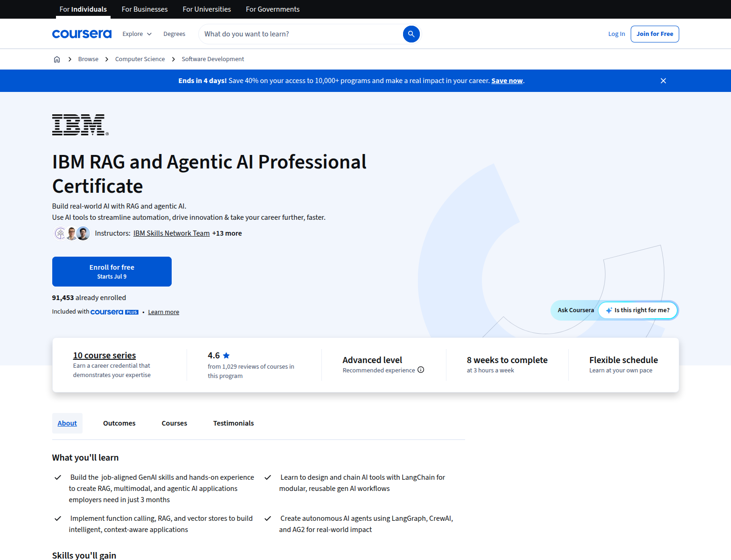Click the Coursera logo
731x560 pixels.
point(82,34)
